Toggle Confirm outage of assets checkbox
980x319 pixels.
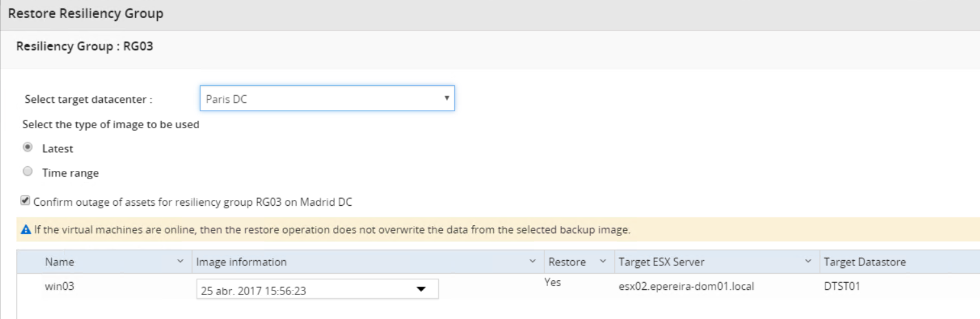click(26, 201)
